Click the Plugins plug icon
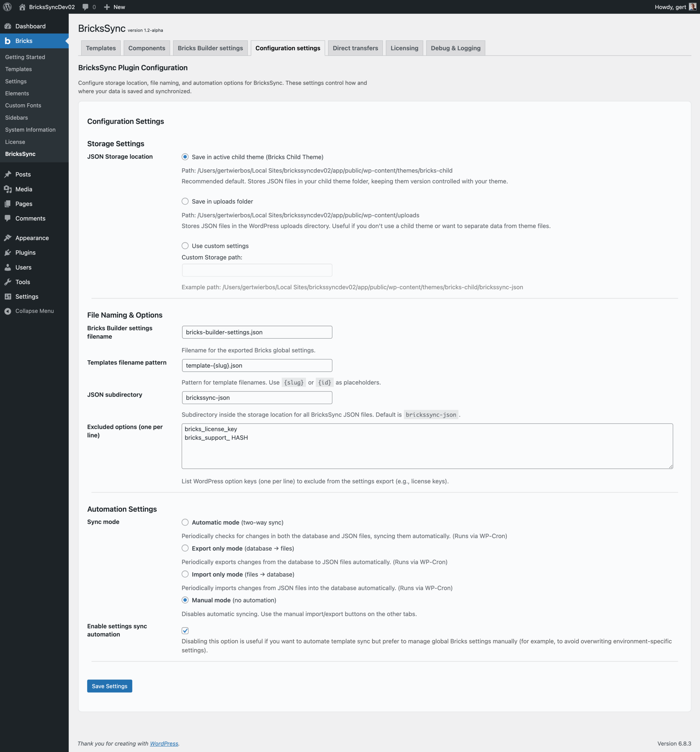This screenshot has height=752, width=700. click(8, 253)
